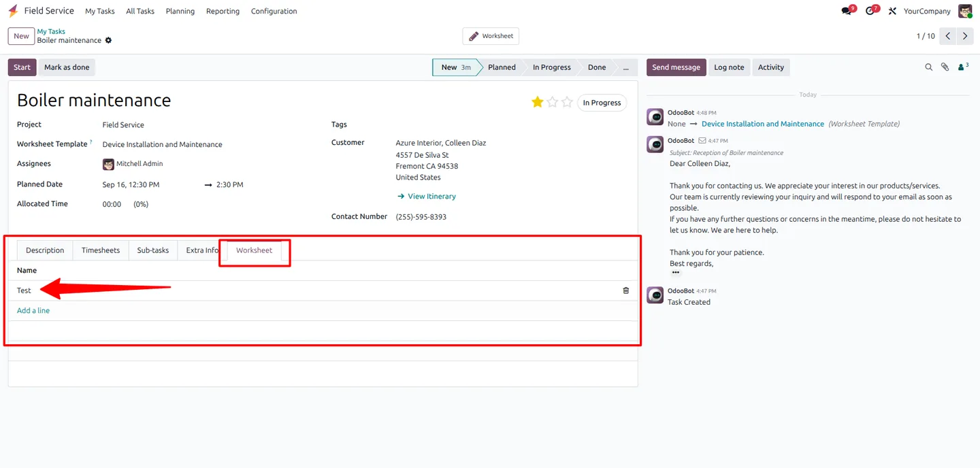The width and height of the screenshot is (980, 468).
Task: Edit the Allocated Time 00:00 field
Action: [112, 204]
